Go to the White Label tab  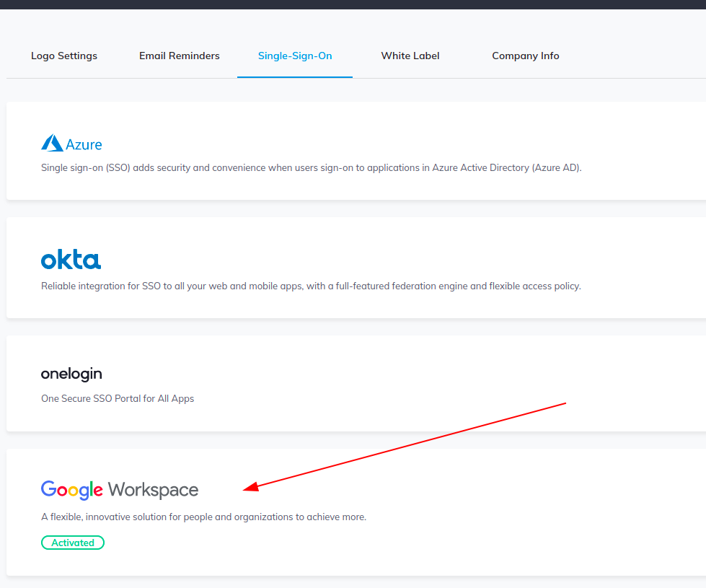(x=410, y=56)
